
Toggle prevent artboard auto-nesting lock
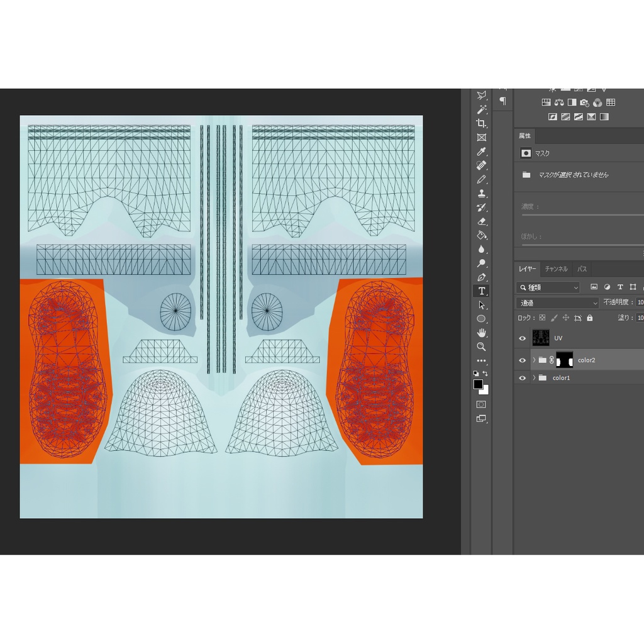click(x=578, y=318)
